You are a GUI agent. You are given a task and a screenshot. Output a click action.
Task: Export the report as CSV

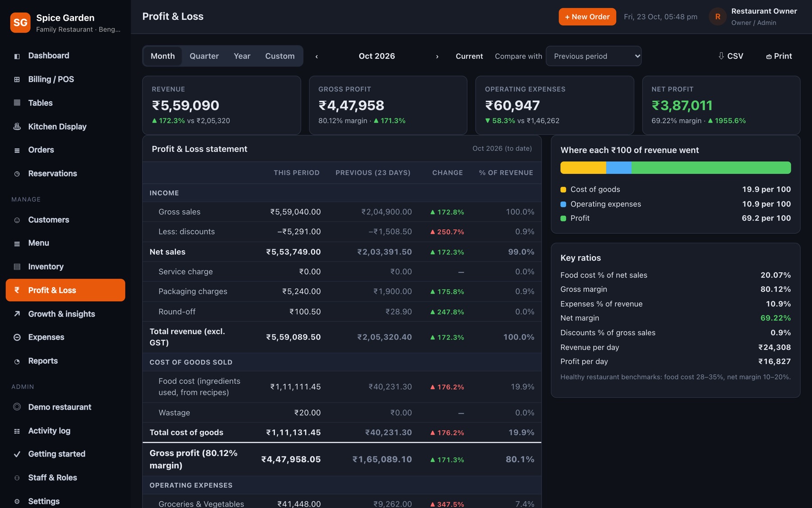(730, 56)
